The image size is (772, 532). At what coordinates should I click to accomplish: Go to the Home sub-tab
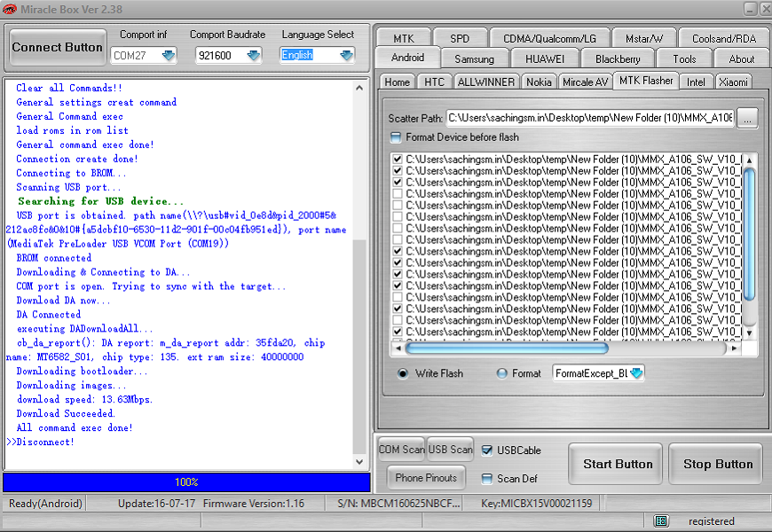pyautogui.click(x=397, y=82)
